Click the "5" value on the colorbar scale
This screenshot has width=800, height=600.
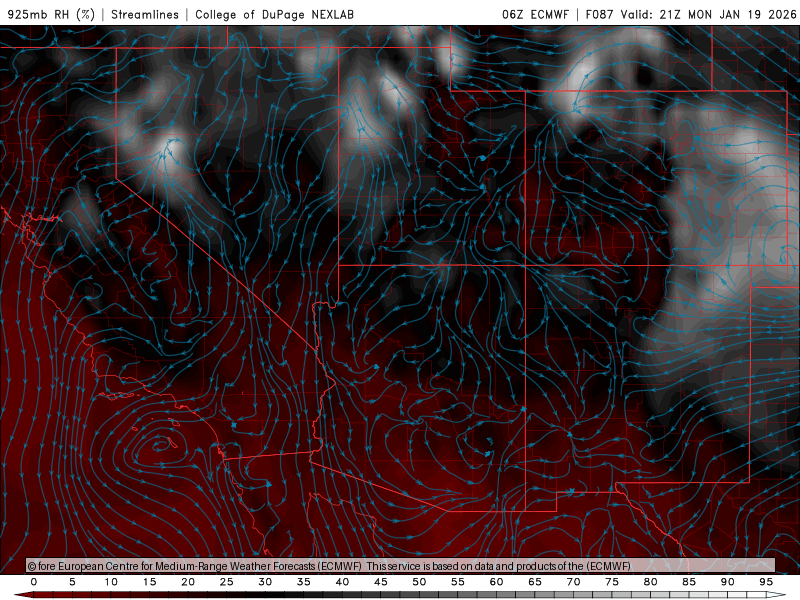tap(72, 582)
